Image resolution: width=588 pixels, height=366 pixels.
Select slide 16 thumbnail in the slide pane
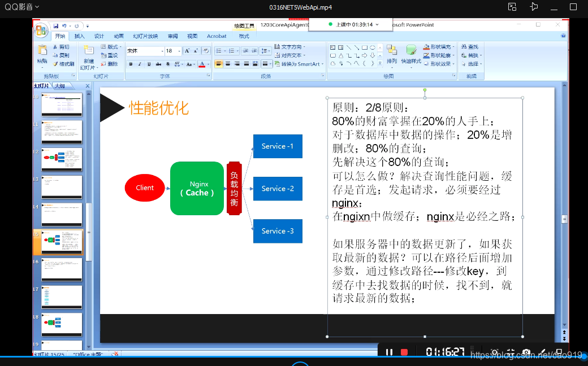62,269
